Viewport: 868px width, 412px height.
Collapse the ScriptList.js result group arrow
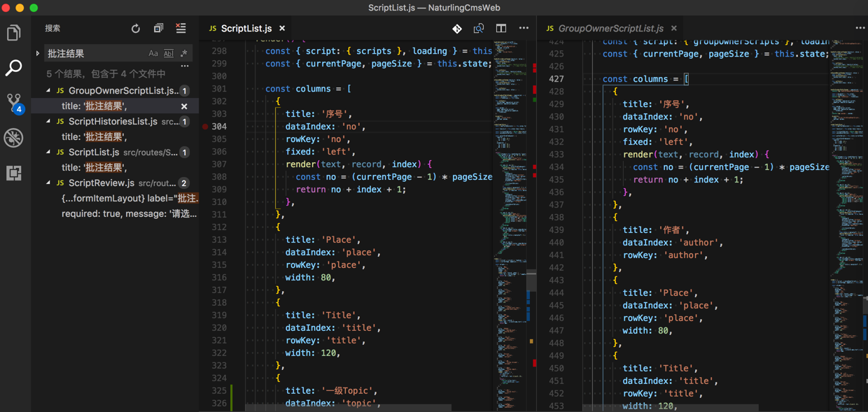click(48, 152)
